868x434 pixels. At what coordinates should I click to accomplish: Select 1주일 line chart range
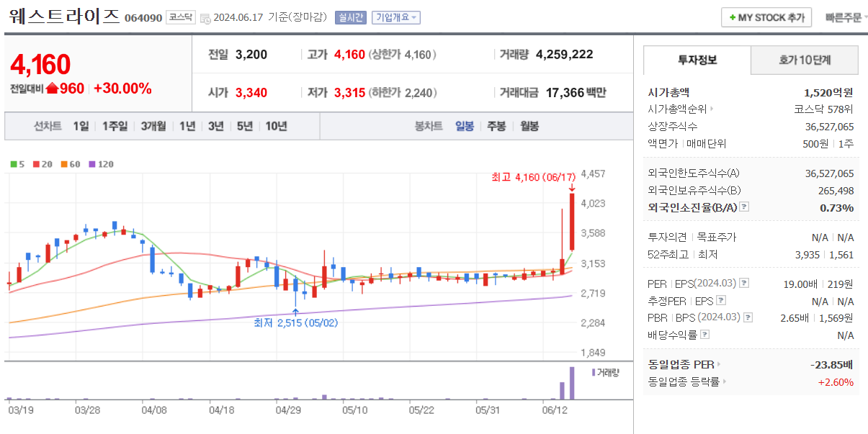115,126
